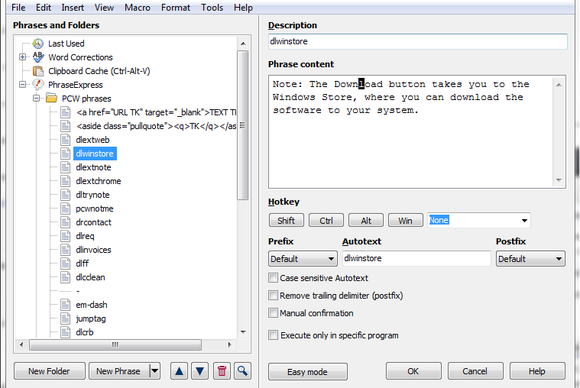Click the document icon beside dlcrb
The image size is (580, 388).
pyautogui.click(x=65, y=332)
